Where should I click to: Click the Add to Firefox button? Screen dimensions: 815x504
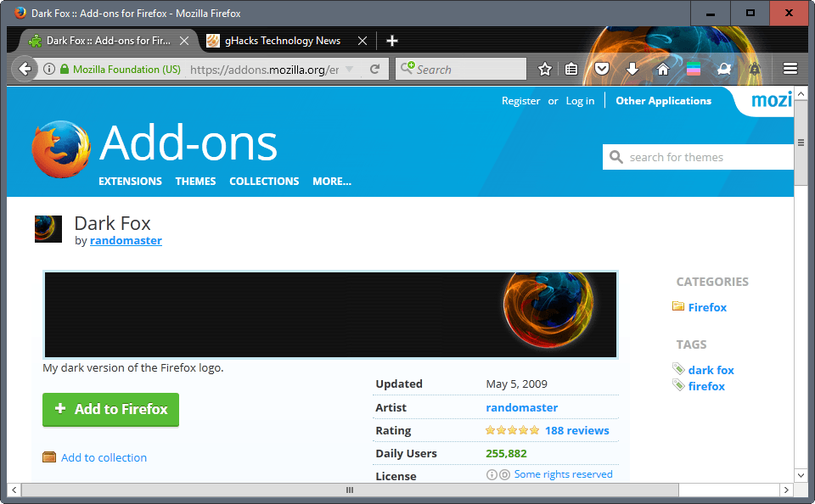click(x=110, y=410)
